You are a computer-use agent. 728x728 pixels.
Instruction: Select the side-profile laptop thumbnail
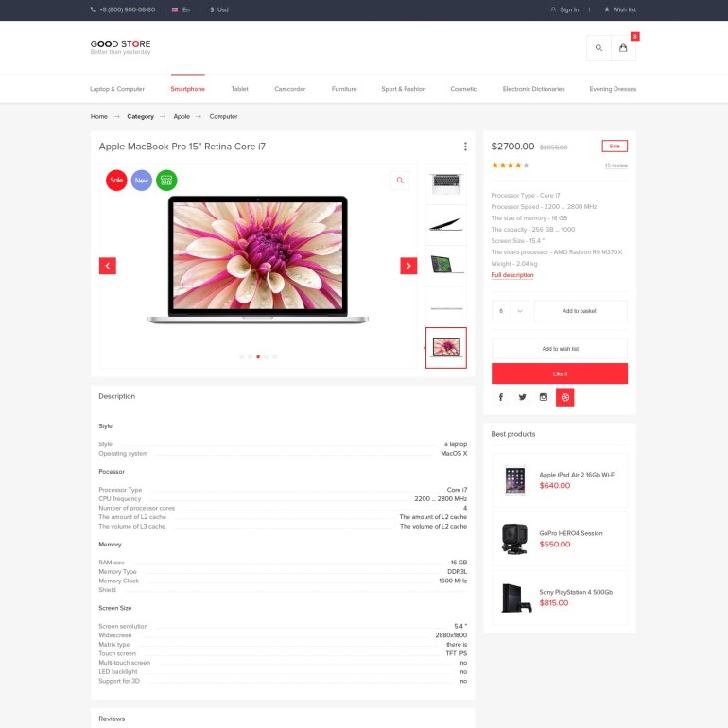click(445, 225)
